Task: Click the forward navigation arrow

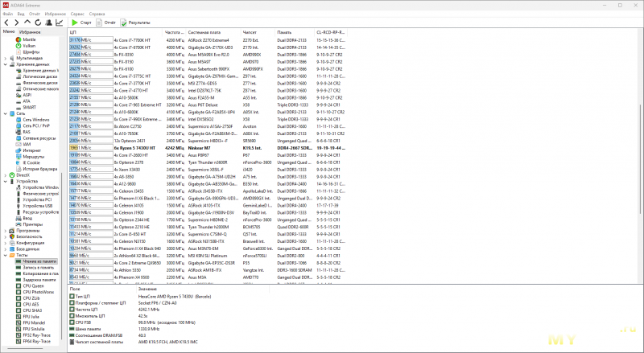Action: click(x=16, y=23)
